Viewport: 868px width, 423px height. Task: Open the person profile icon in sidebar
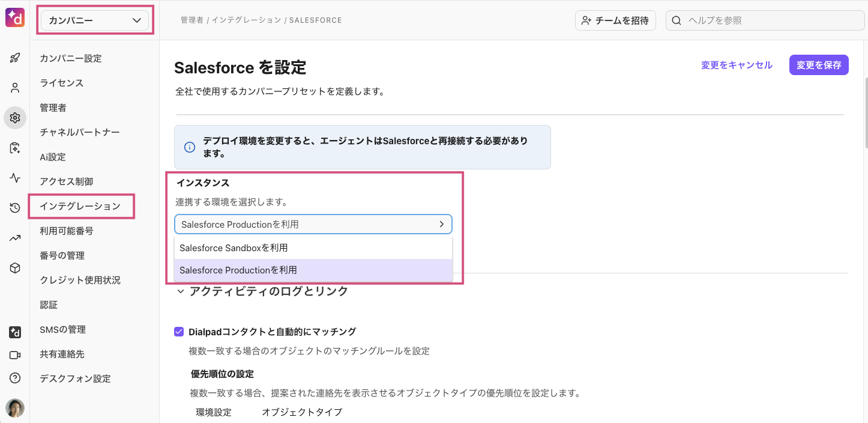click(x=15, y=88)
